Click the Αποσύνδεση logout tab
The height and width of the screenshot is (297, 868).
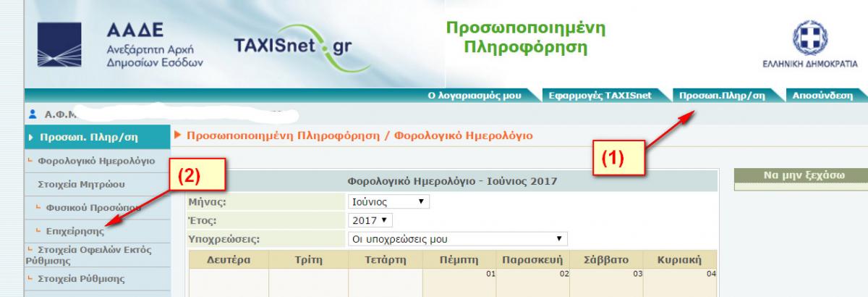coord(822,96)
